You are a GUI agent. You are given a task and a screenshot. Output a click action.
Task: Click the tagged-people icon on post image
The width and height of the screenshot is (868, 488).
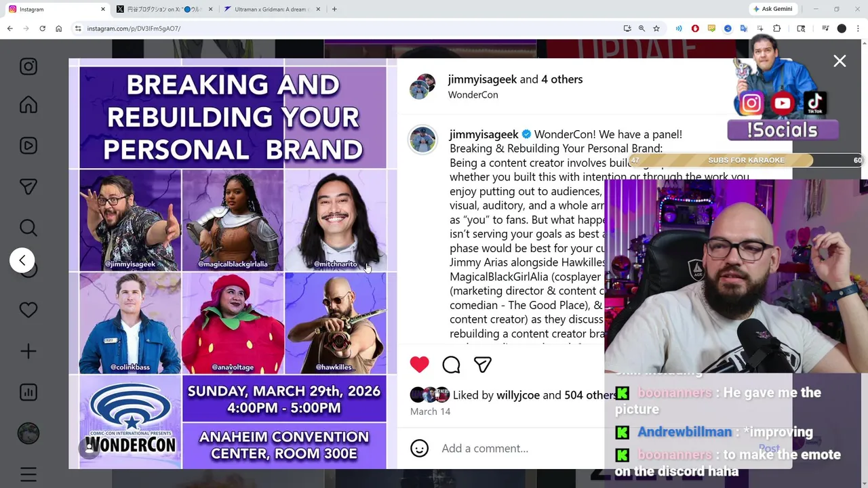click(89, 447)
